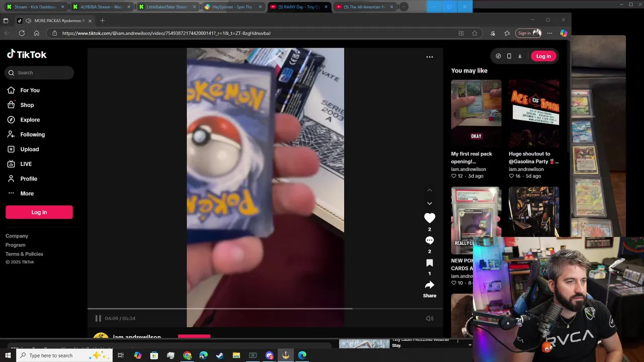The width and height of the screenshot is (644, 362).
Task: Open Microsoft Store from the taskbar
Action: click(x=154, y=355)
